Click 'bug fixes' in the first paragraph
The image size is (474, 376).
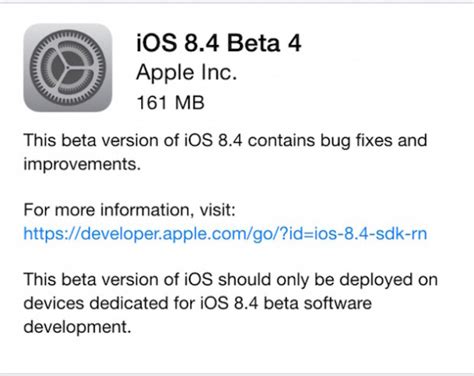pyautogui.click(x=356, y=141)
